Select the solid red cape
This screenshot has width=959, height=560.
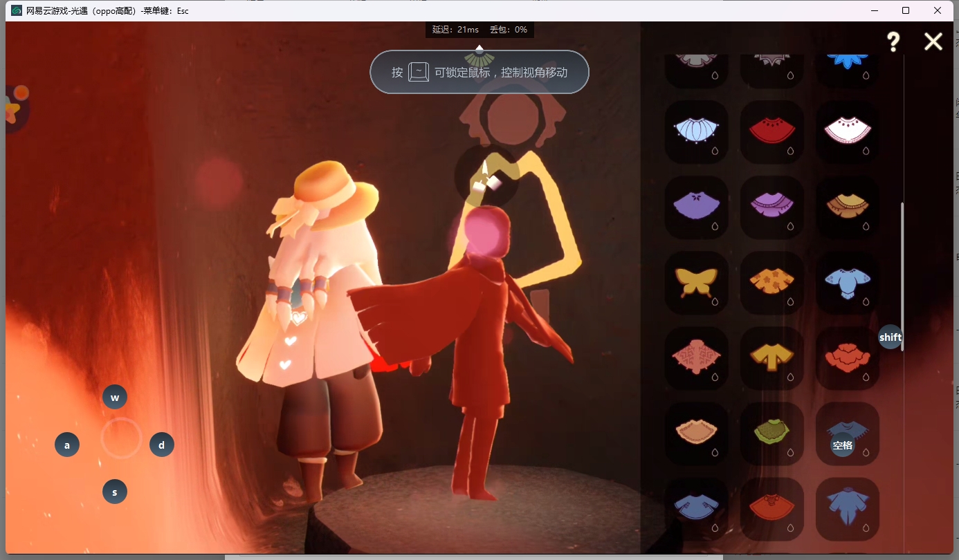click(x=772, y=131)
